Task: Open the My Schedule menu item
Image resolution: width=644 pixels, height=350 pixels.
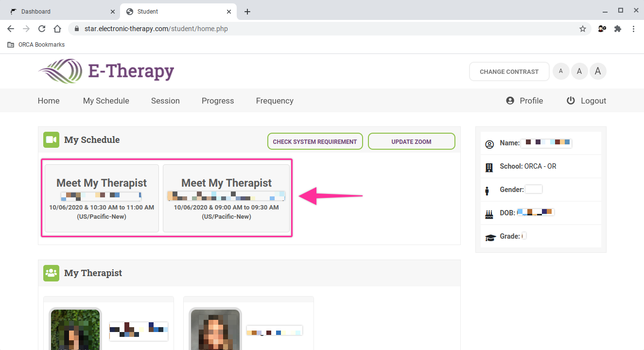Action: [x=106, y=101]
